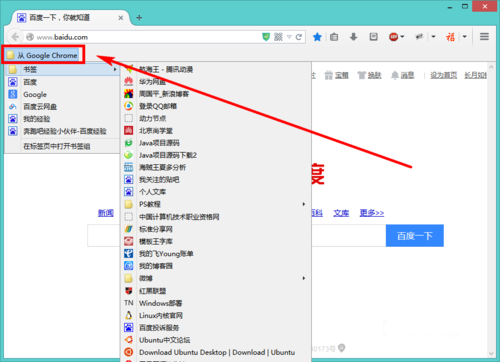Select Download Ubuntu Desktop bookmark
500x362 pixels.
[216, 352]
